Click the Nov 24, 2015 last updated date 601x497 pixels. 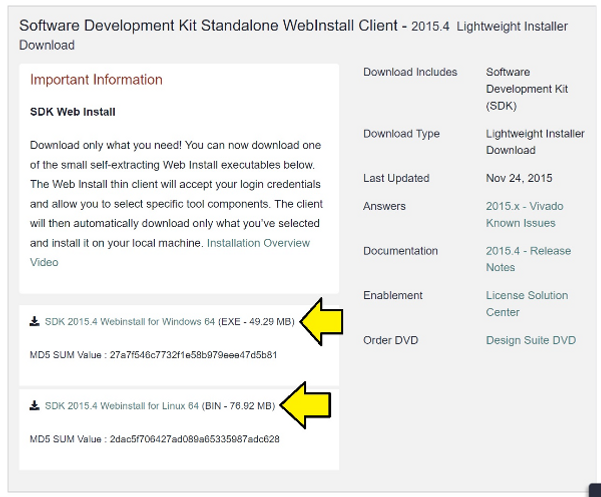click(x=518, y=178)
